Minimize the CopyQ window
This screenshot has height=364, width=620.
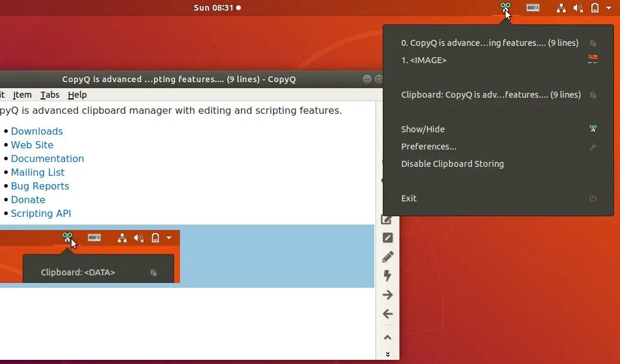(x=367, y=79)
